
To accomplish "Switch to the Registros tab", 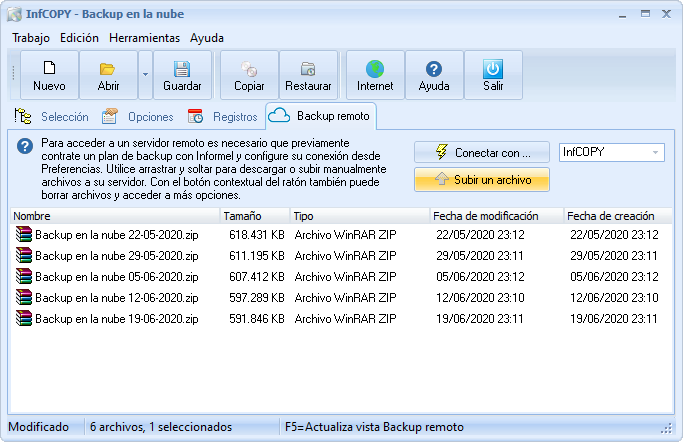I will pyautogui.click(x=223, y=117).
